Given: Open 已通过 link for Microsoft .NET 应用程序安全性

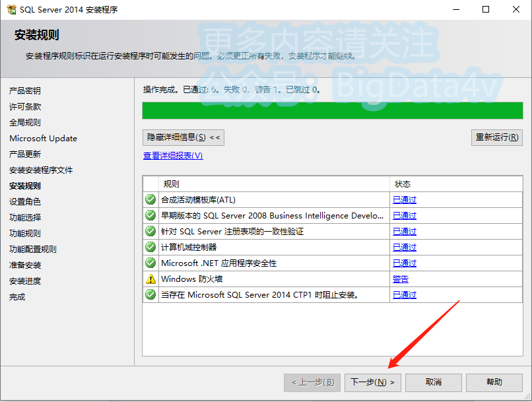Looking at the screenshot, I should pyautogui.click(x=405, y=263).
